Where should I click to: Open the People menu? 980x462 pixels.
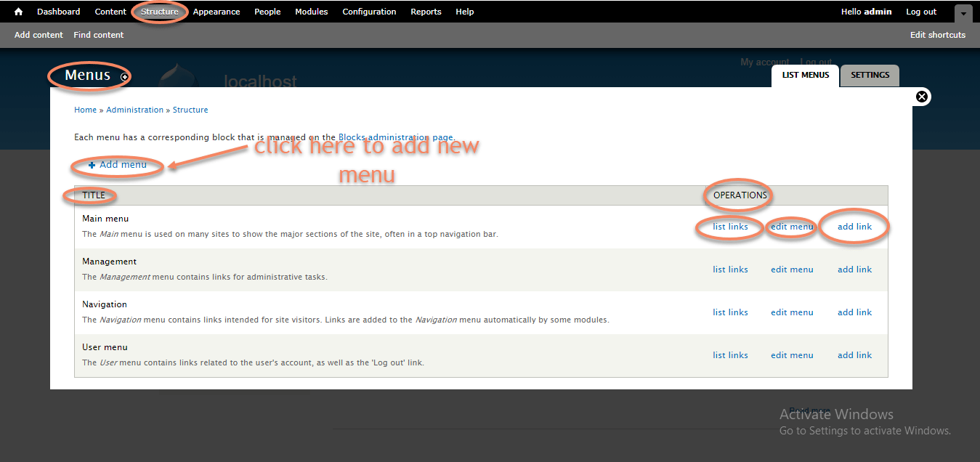267,12
